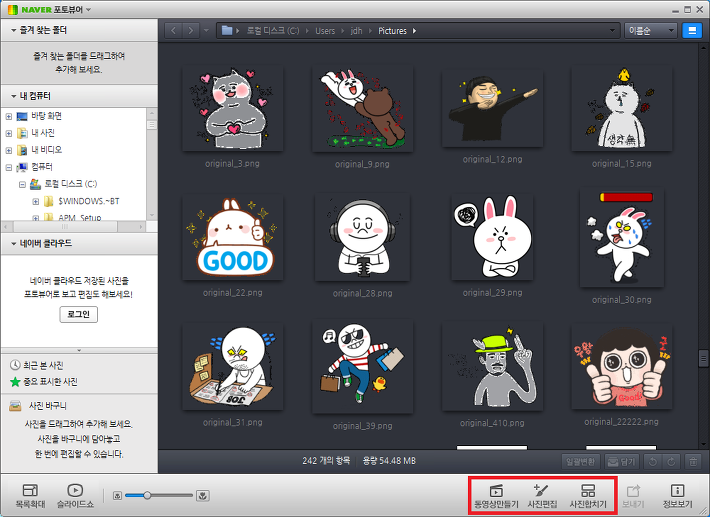Click the 사진 바구니 basket icon

tap(15, 406)
